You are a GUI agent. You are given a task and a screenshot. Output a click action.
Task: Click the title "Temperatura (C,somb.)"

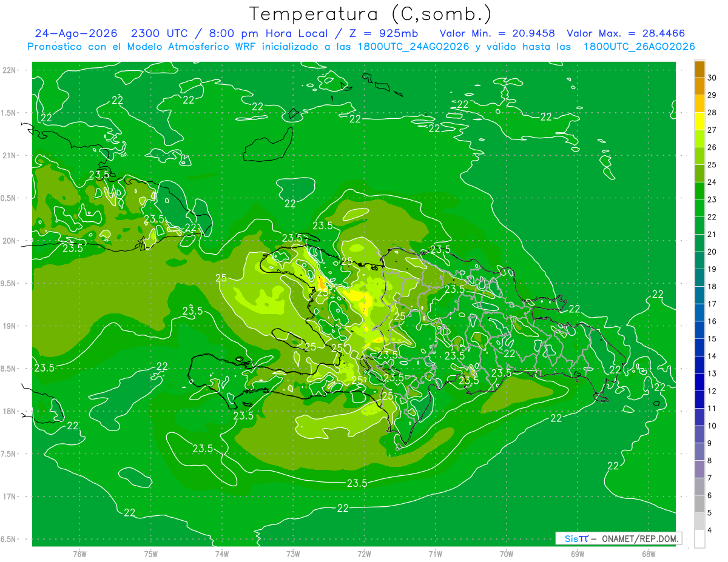pyautogui.click(x=370, y=14)
